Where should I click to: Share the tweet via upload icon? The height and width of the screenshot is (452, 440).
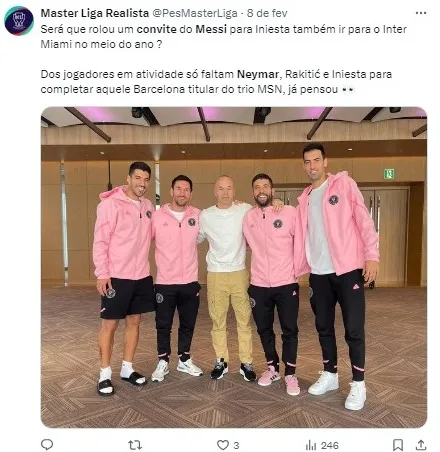(x=421, y=445)
